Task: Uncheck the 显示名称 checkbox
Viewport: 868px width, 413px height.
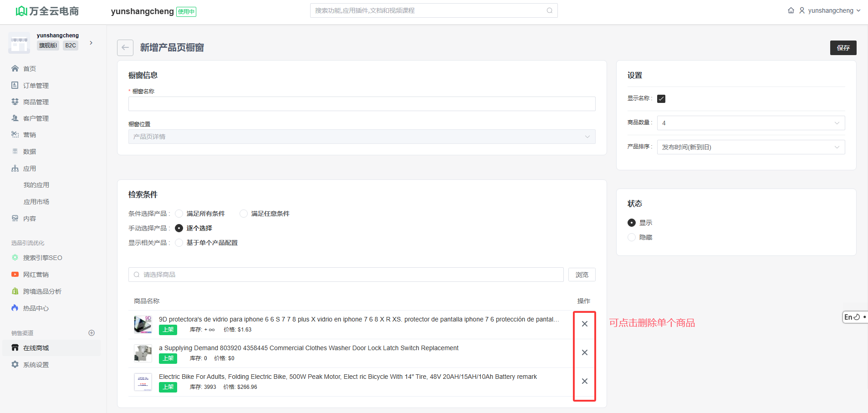Action: 661,99
